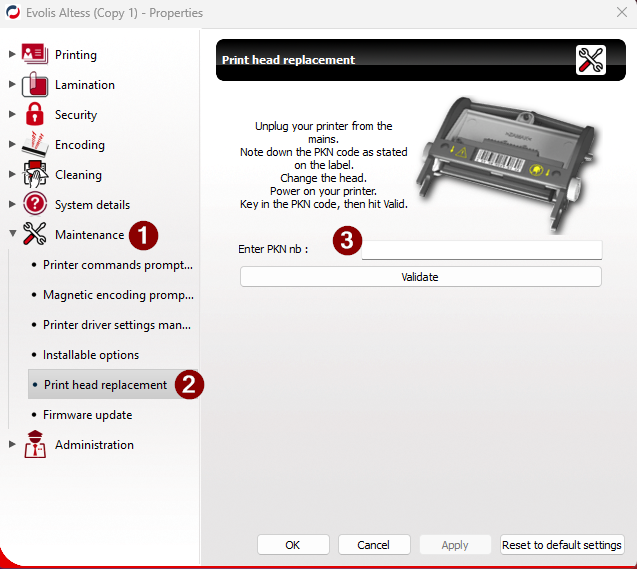This screenshot has height=569, width=637.
Task: Click the tools icon in Print head replacement header
Action: click(591, 60)
